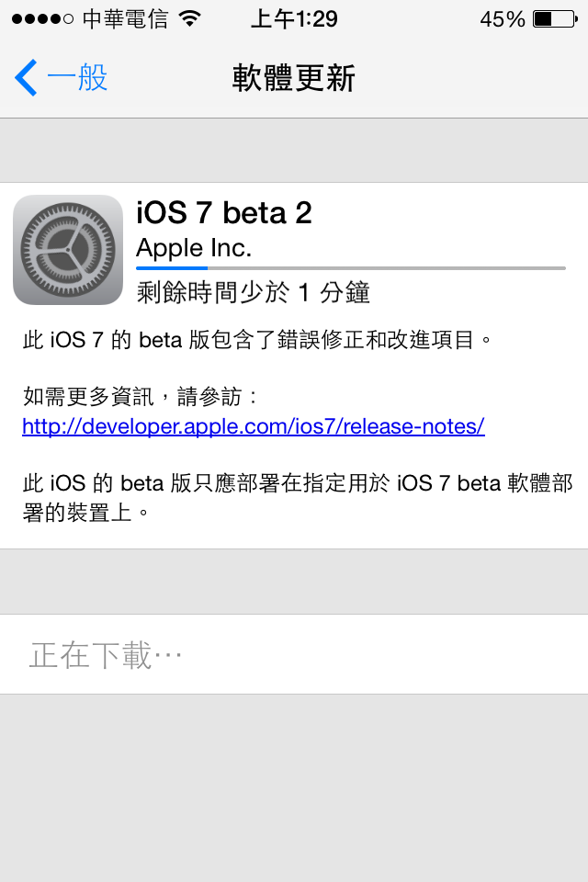Tap the 如需更多資訊 info text line
Viewport: 588px width, 882px height.
(140, 397)
